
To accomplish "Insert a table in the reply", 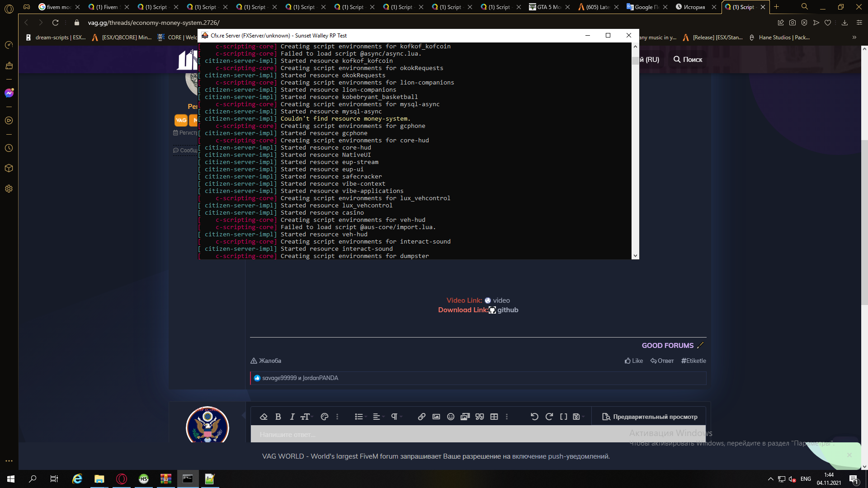I will 494,417.
